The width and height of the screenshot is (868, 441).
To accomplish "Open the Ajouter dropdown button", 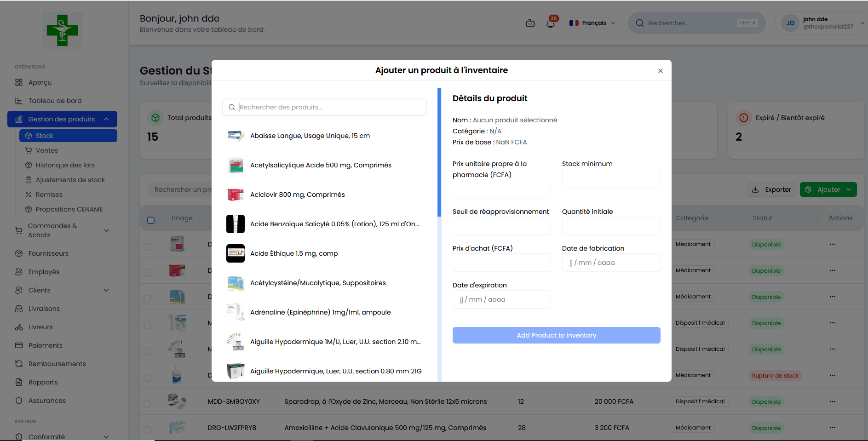I will click(x=828, y=189).
